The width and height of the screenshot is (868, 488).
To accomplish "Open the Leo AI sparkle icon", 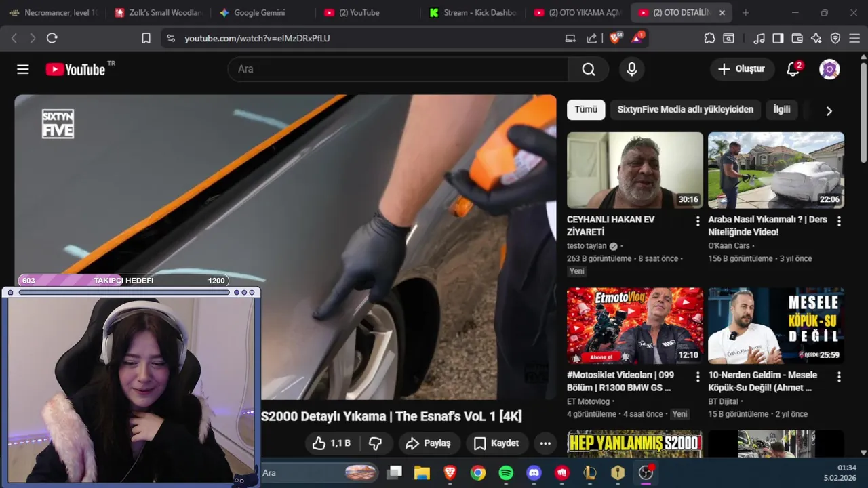I will coord(816,39).
